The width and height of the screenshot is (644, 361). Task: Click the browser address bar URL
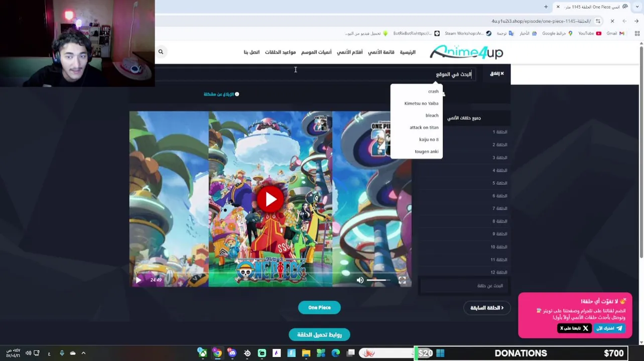coord(541,21)
